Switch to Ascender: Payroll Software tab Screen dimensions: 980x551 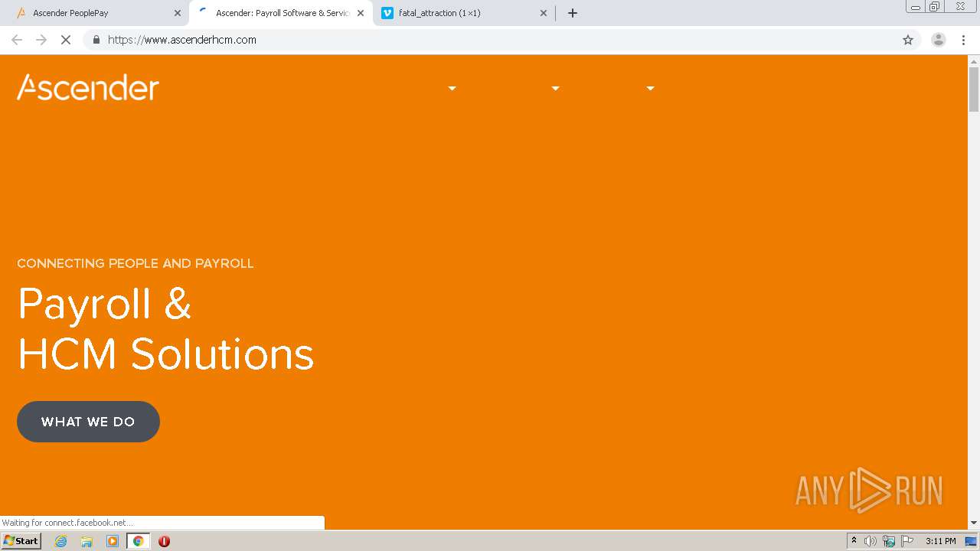pos(280,13)
